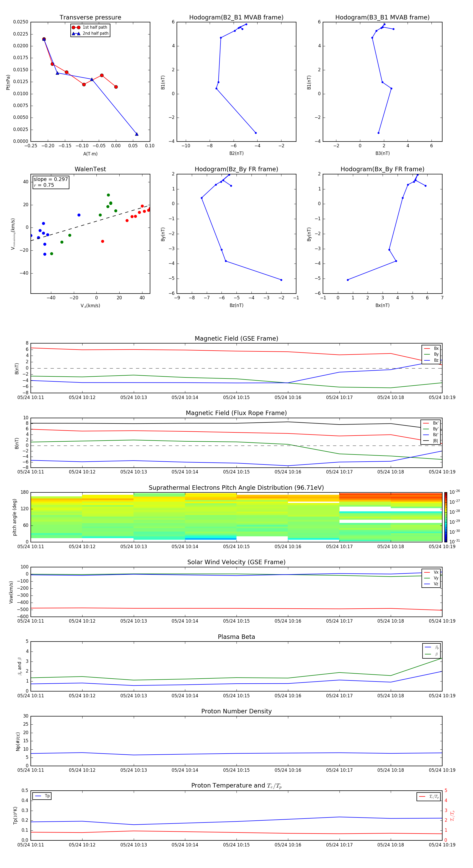Click the 'Plasma Beta' plot title
The height and width of the screenshot is (868, 473).
[236, 637]
